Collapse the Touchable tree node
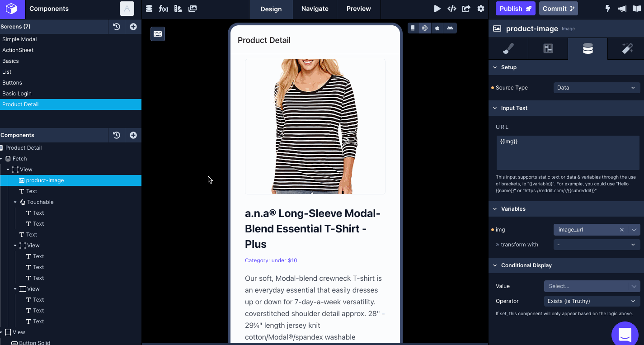The width and height of the screenshot is (644, 345). (15, 202)
